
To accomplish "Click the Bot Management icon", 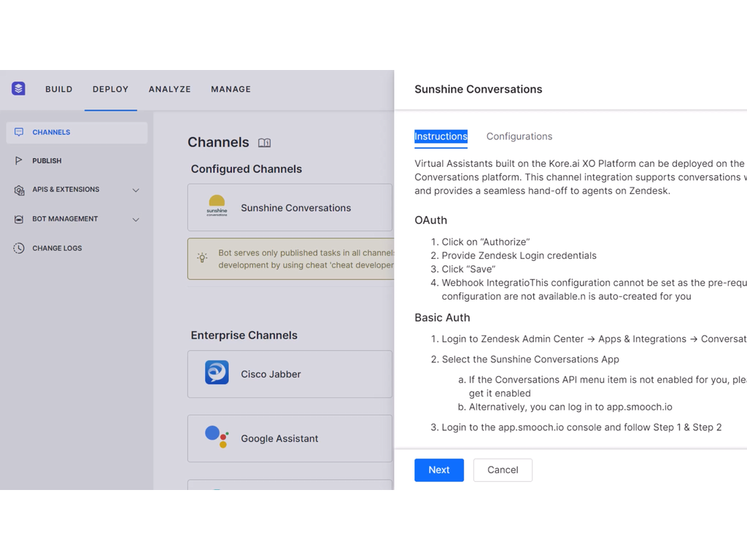I will [x=19, y=219].
